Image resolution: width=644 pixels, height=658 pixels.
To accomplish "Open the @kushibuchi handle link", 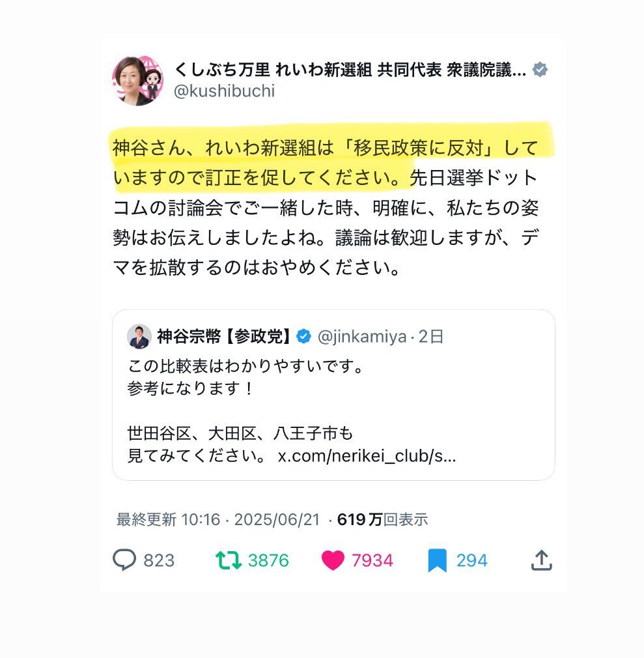I will tap(224, 91).
